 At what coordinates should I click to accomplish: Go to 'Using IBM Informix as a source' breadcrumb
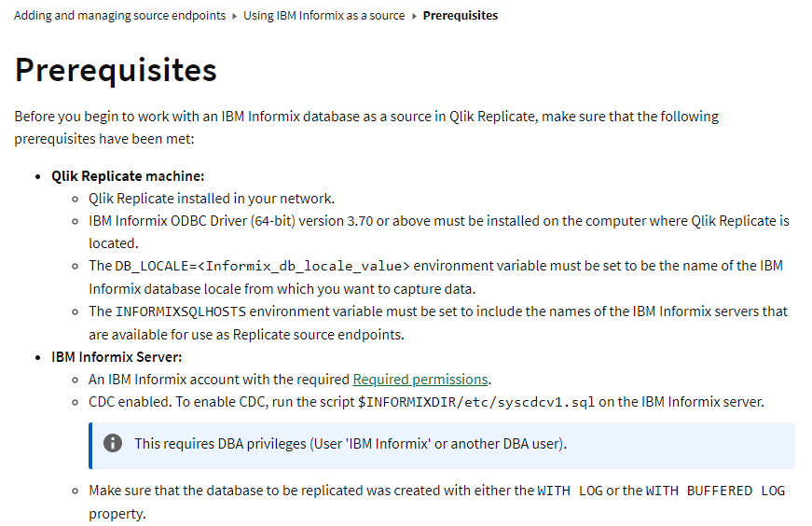323,16
